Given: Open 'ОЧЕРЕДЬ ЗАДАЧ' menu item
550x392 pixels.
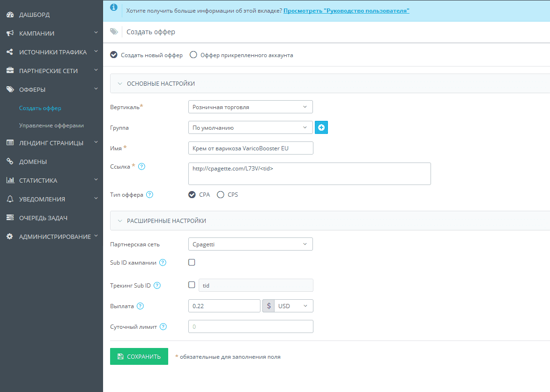Looking at the screenshot, I should [x=43, y=218].
